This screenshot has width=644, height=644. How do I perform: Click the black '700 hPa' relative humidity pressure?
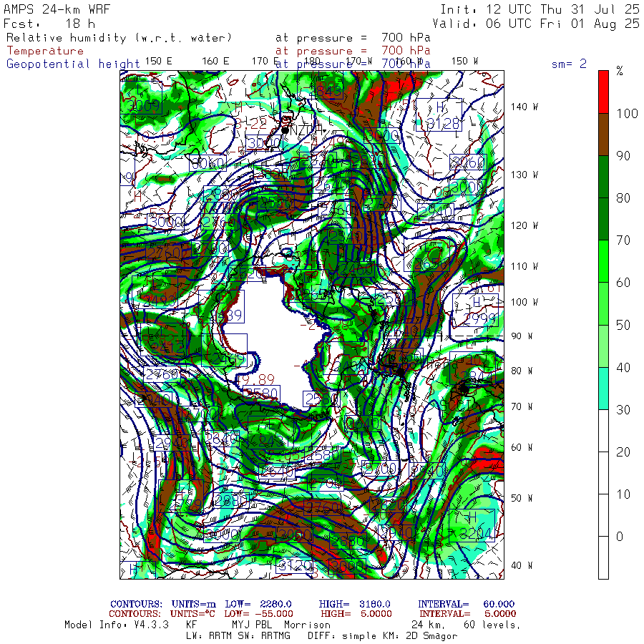click(406, 38)
